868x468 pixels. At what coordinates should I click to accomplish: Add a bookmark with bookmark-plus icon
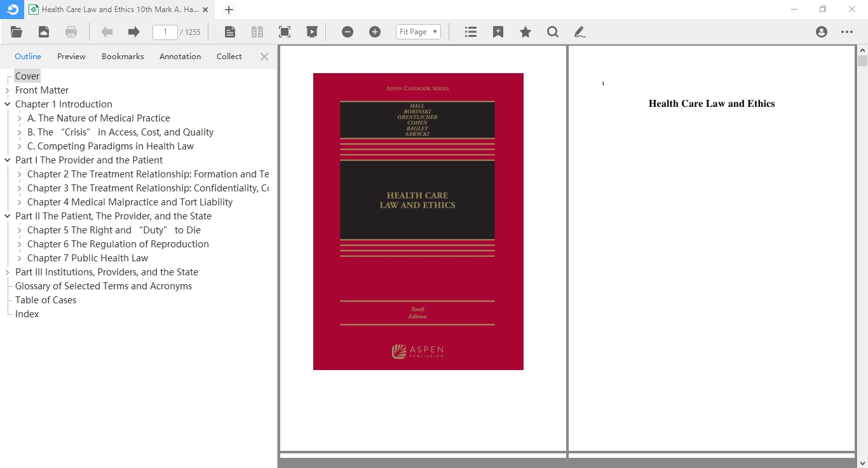(498, 32)
